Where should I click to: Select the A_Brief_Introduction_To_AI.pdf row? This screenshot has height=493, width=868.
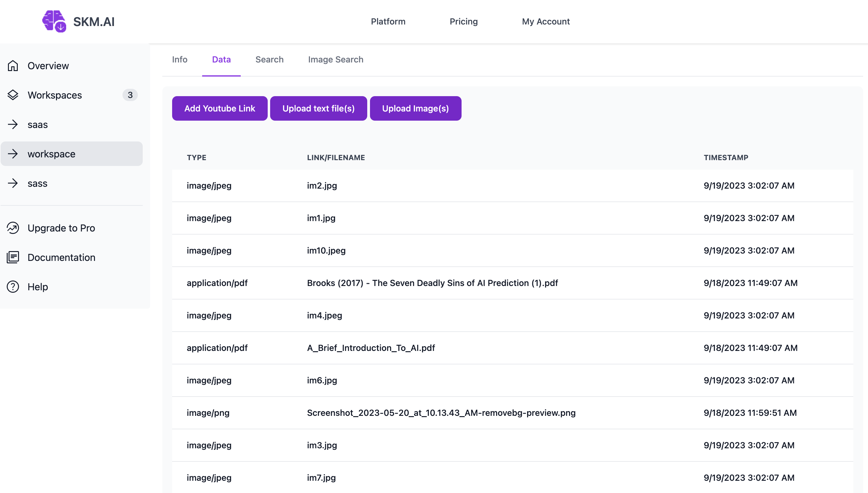(x=371, y=348)
